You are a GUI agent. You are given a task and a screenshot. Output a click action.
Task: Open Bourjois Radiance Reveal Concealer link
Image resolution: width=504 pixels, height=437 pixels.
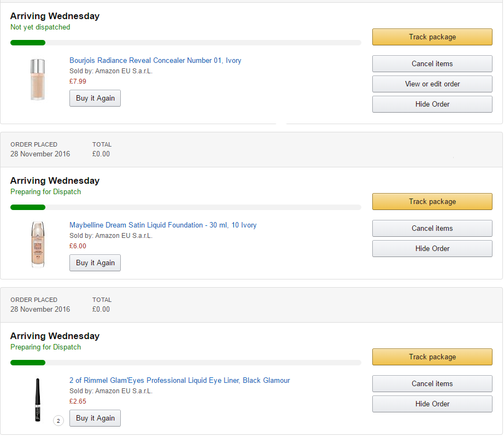coord(155,61)
